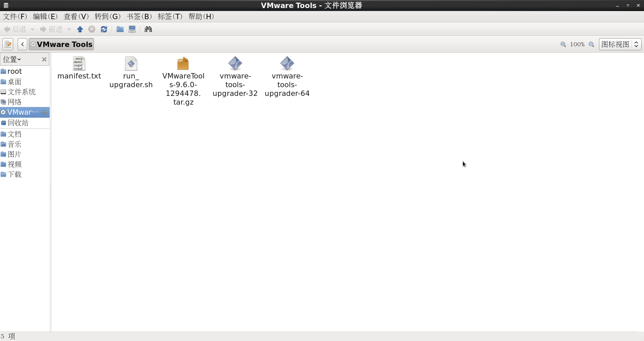Open the 转到(G) menu
Image resolution: width=644 pixels, height=341 pixels.
click(x=107, y=16)
